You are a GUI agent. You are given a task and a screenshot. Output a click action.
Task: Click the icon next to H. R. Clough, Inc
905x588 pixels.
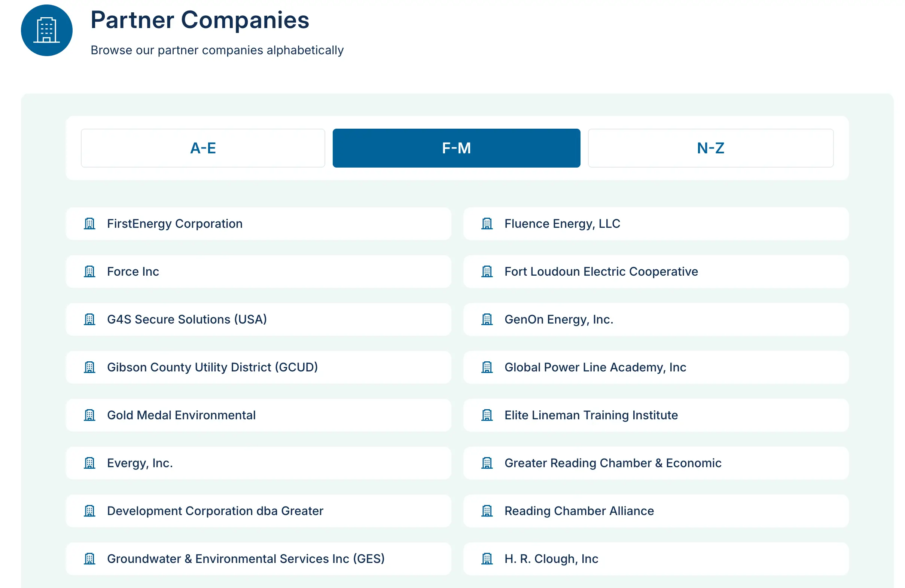coord(487,559)
